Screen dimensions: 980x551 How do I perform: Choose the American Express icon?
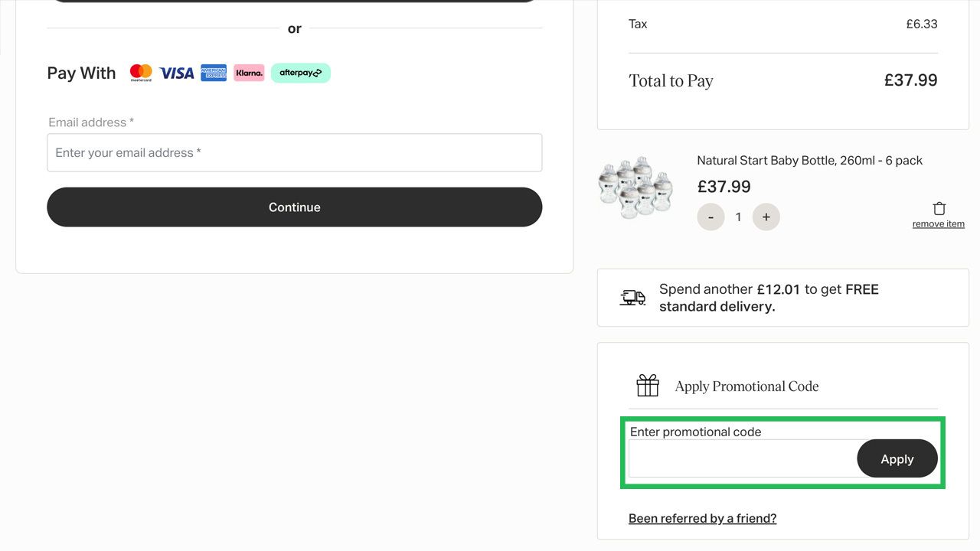(x=214, y=73)
